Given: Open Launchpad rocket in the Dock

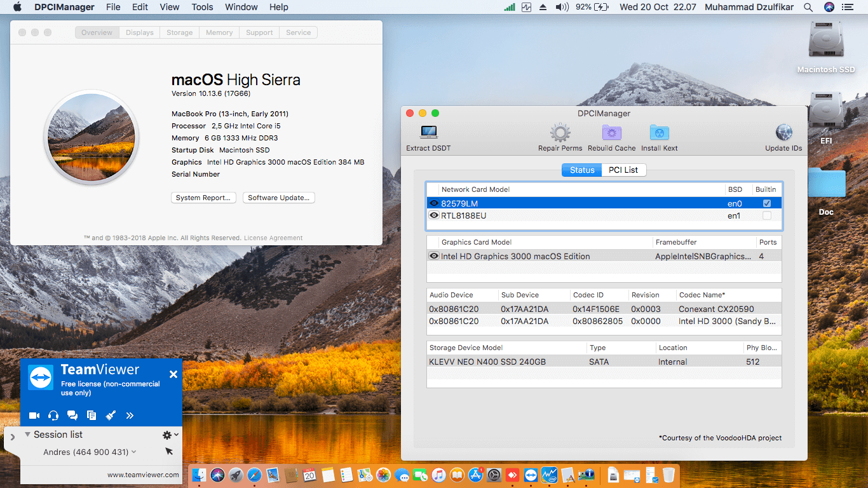Looking at the screenshot, I should click(x=236, y=475).
